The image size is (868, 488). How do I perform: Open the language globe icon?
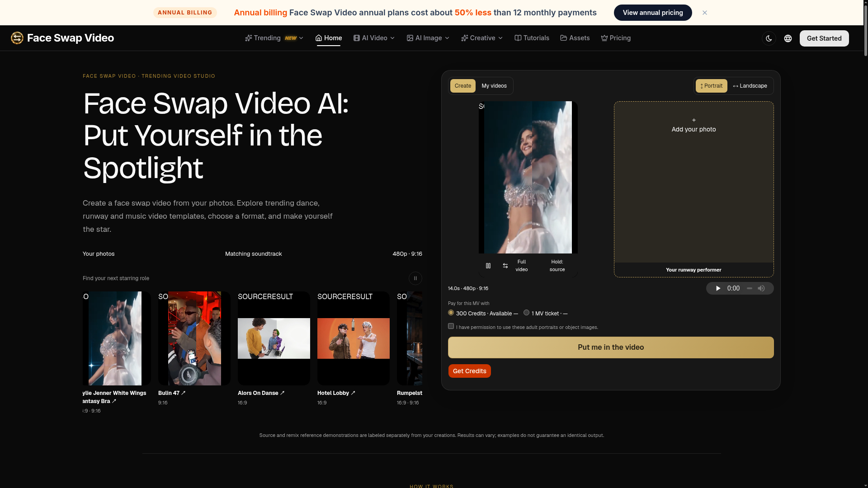[x=788, y=38]
